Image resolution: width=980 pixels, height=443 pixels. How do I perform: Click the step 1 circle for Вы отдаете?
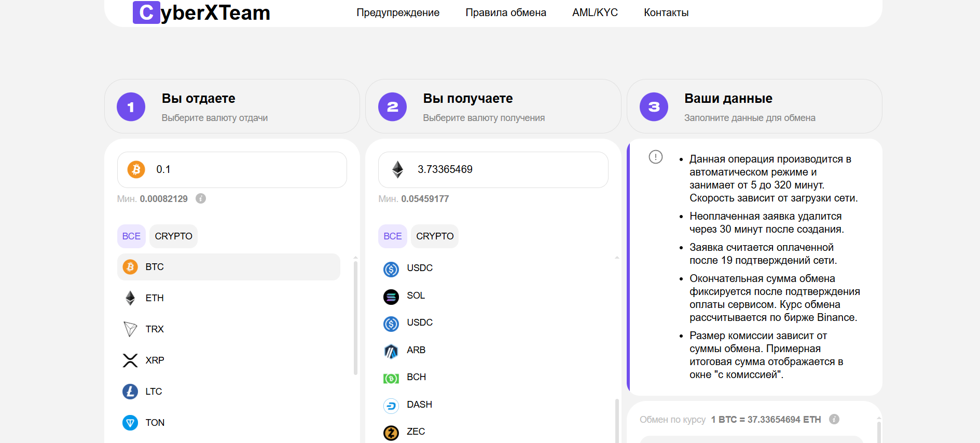[131, 107]
